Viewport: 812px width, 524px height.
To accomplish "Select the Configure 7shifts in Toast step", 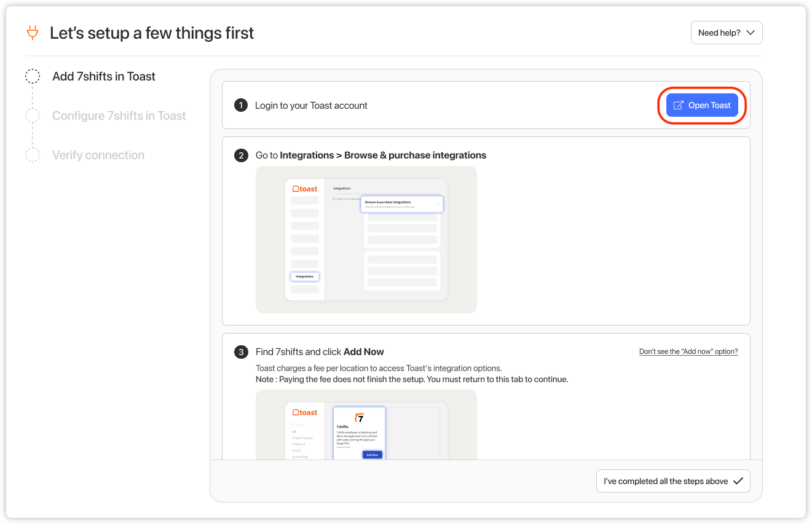I will pos(119,116).
